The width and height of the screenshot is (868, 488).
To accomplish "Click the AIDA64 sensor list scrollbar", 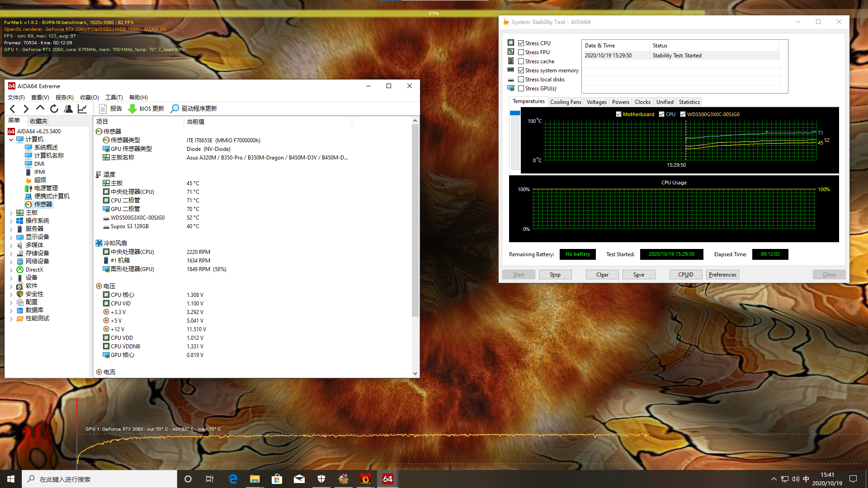I will pyautogui.click(x=415, y=221).
